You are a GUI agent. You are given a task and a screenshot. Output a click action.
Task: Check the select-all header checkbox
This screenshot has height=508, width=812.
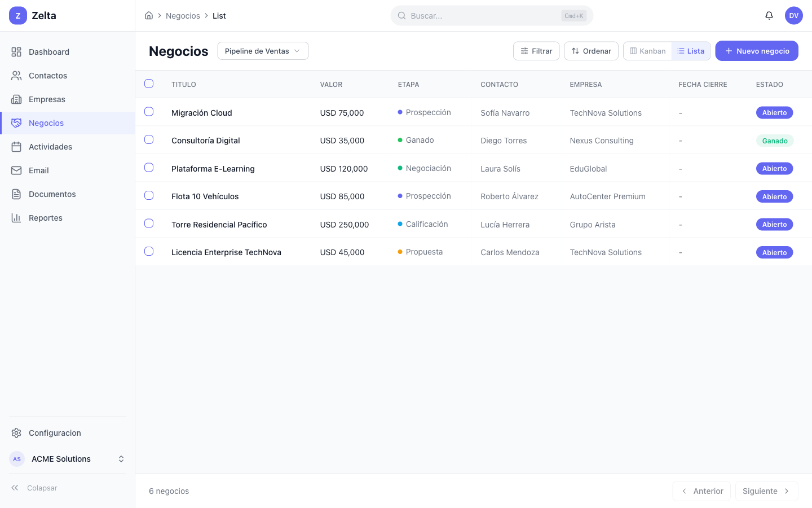click(149, 84)
